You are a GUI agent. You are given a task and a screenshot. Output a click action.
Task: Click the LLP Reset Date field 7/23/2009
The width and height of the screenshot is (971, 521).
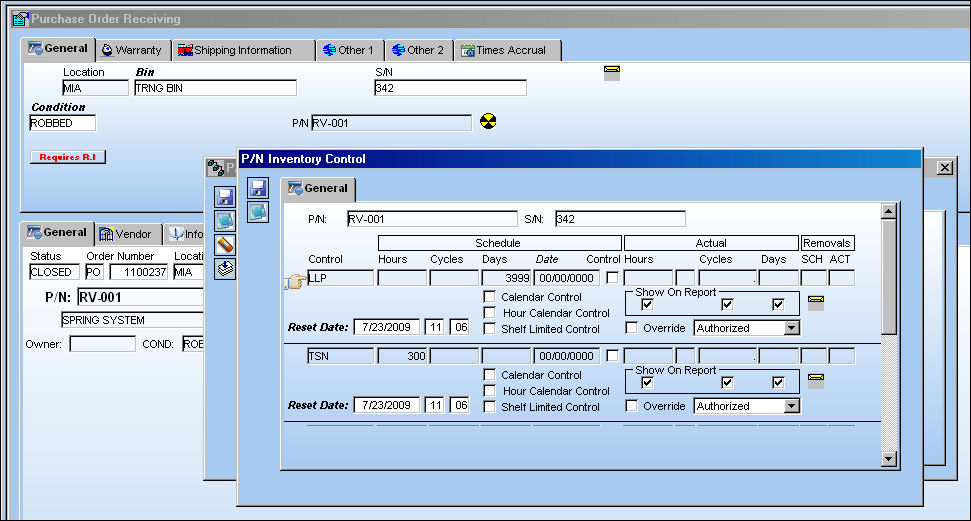coord(386,327)
